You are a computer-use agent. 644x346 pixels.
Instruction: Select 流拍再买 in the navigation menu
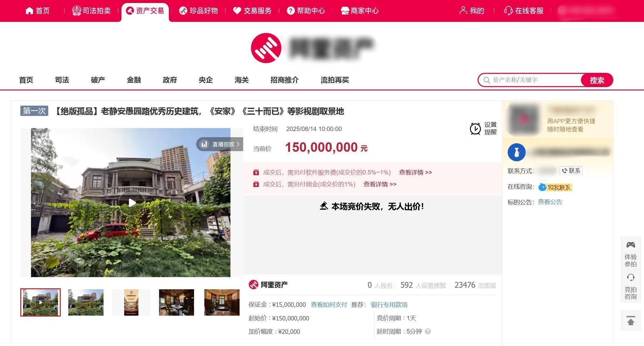tap(334, 80)
